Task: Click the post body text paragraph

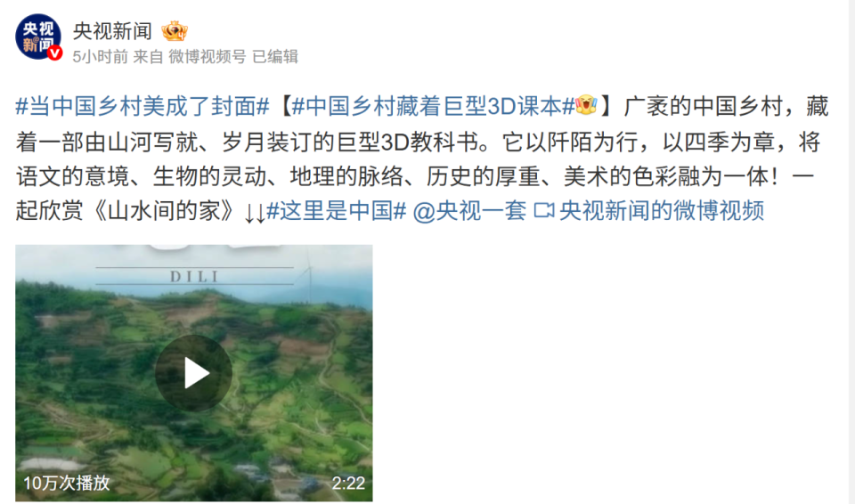Action: 422,159
